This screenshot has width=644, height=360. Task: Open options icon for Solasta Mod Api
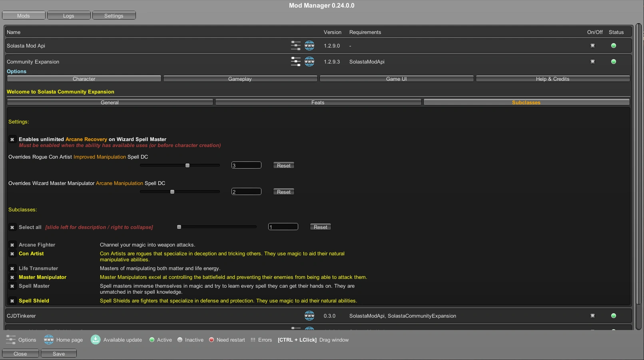click(x=296, y=46)
